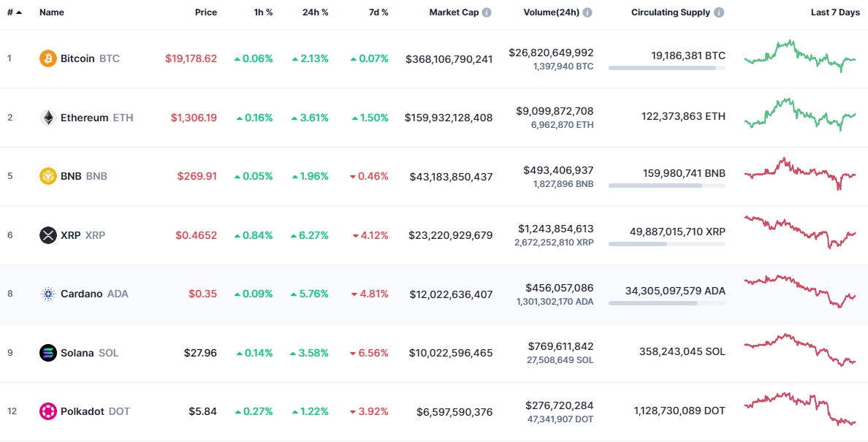Image resolution: width=868 pixels, height=442 pixels.
Task: Click Polkadot supply 1,128,730,089 DOT
Action: coord(679,411)
